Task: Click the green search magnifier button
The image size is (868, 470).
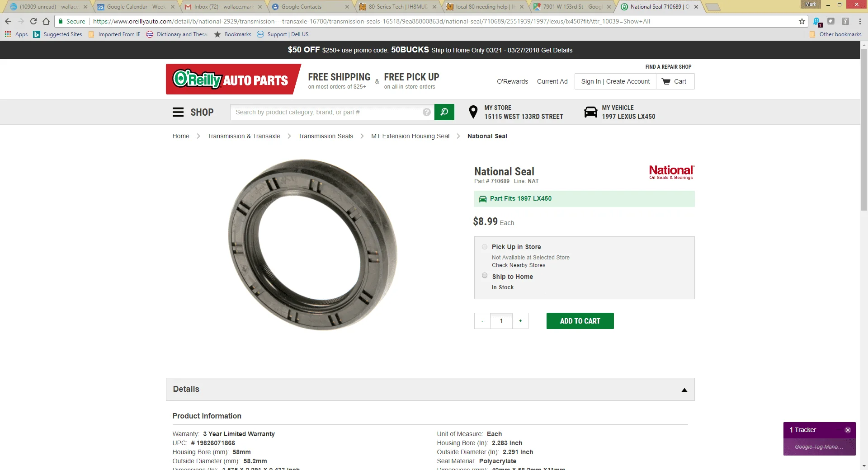Action: 444,112
